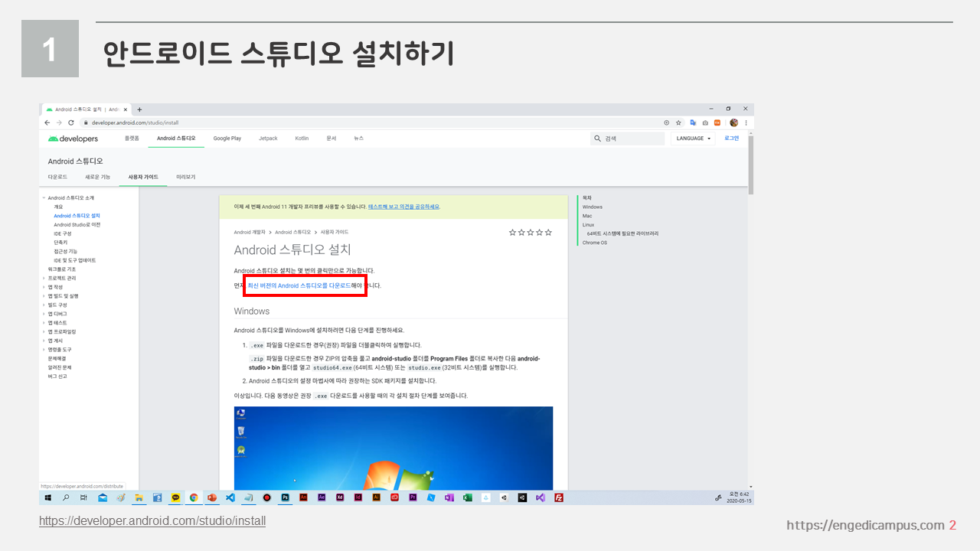
Task: Click the browser back arrow
Action: [47, 122]
